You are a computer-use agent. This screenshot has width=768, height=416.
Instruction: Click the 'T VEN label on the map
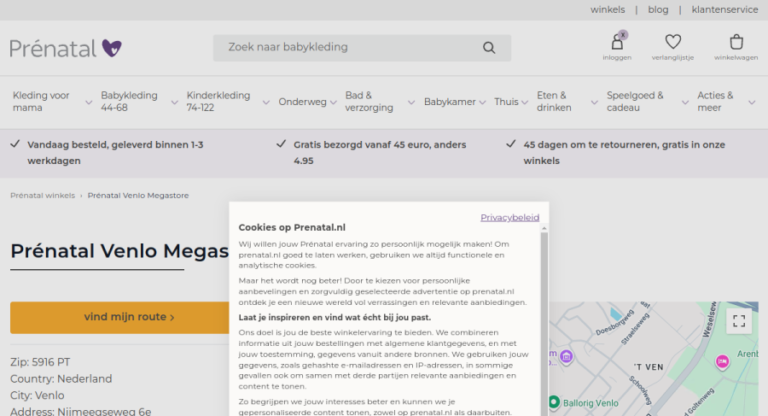coord(649,367)
